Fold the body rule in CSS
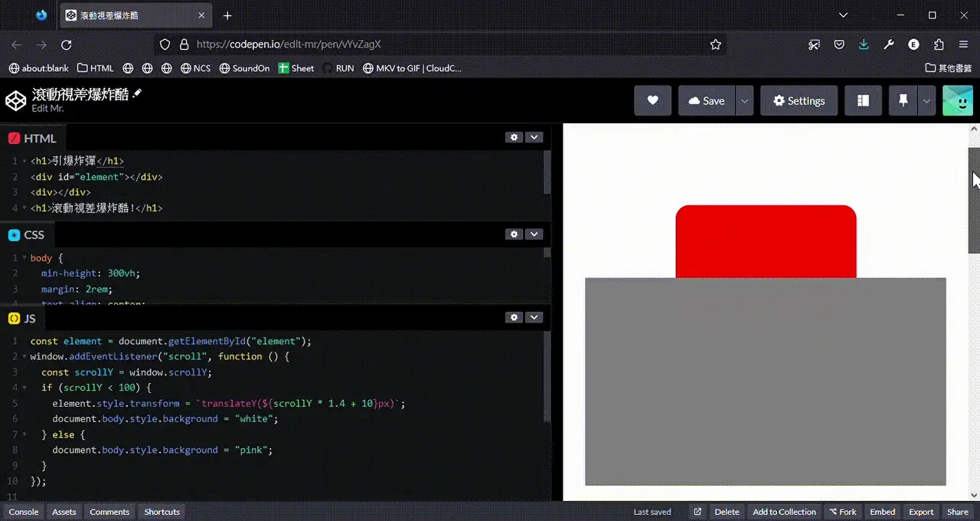This screenshot has width=980, height=521. click(x=24, y=258)
